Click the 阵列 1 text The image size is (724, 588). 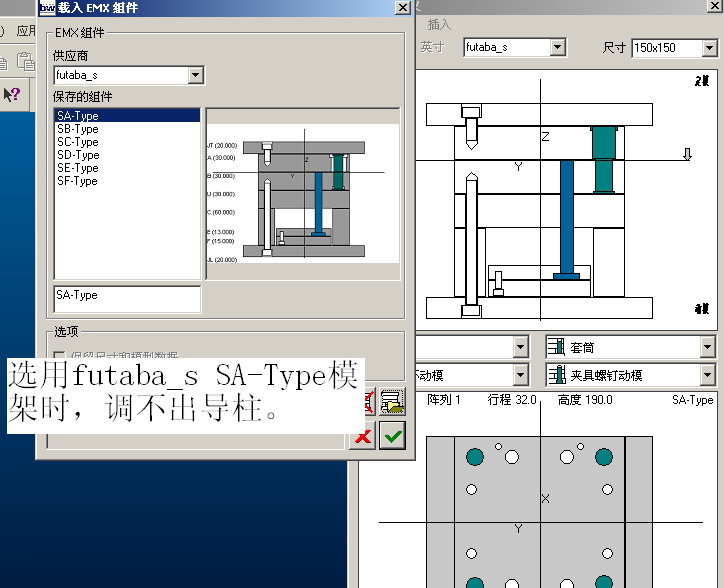tap(444, 400)
